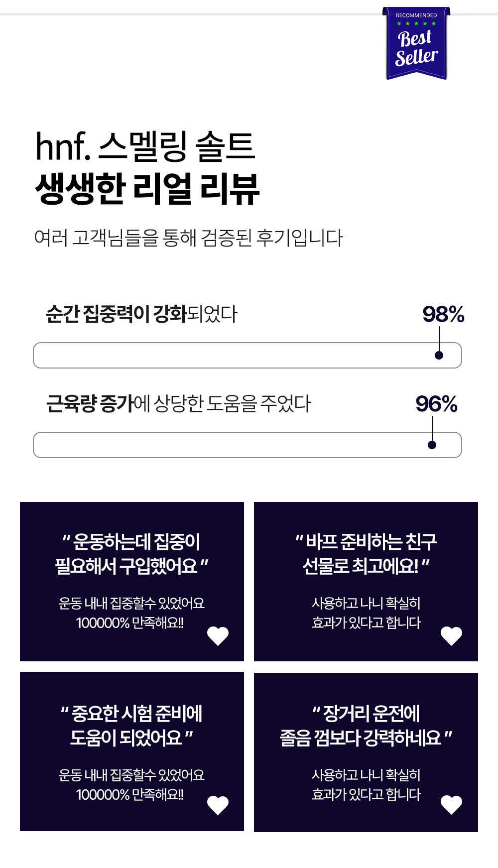Tap heart on 운동하는데 집중이 review card
The height and width of the screenshot is (868, 498).
pos(218,636)
